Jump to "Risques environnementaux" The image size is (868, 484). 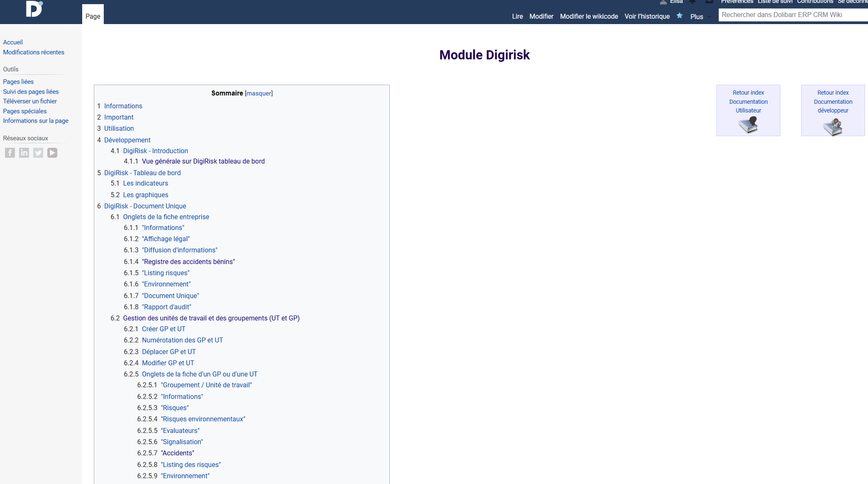203,419
